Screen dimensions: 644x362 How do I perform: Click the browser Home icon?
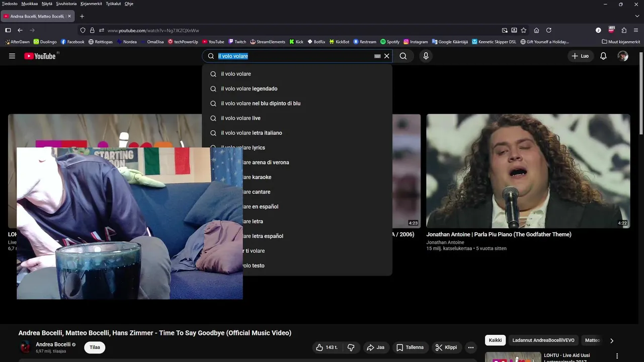tap(536, 30)
